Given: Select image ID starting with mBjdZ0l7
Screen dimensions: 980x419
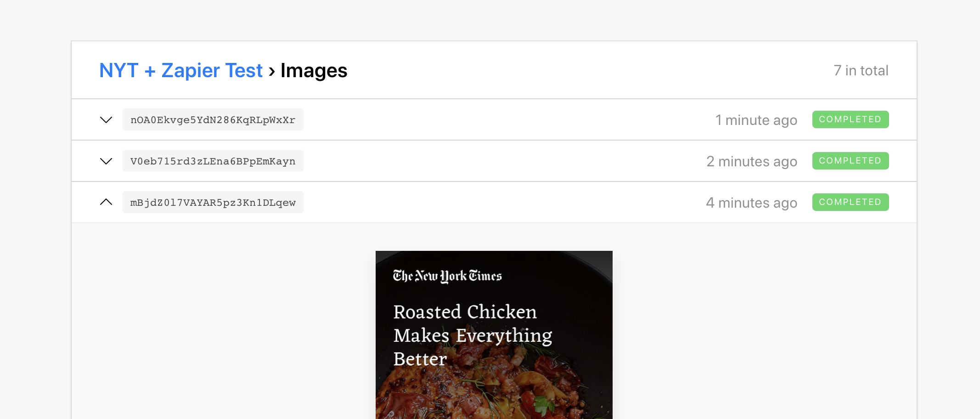Looking at the screenshot, I should 213,203.
